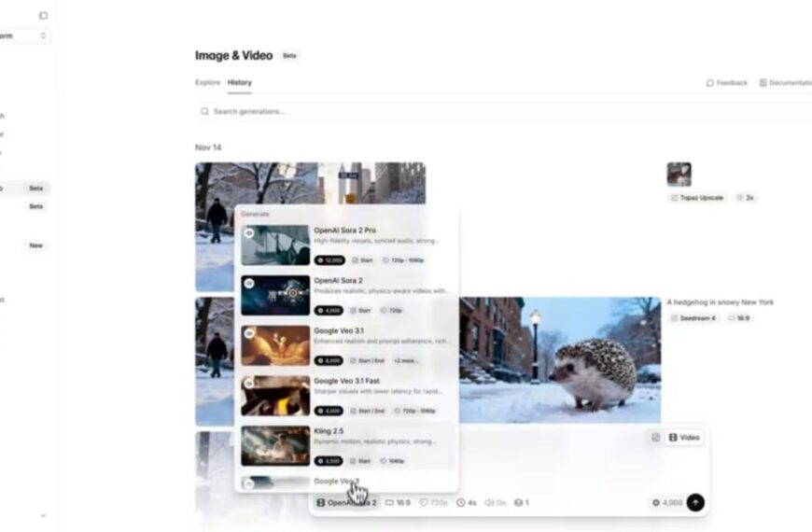Click the generation count stack icon
This screenshot has height=532, width=812.
521,503
